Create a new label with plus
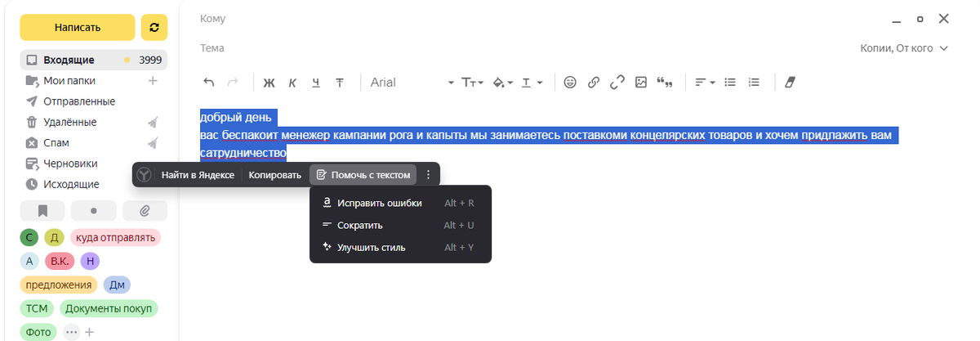 tap(90, 332)
